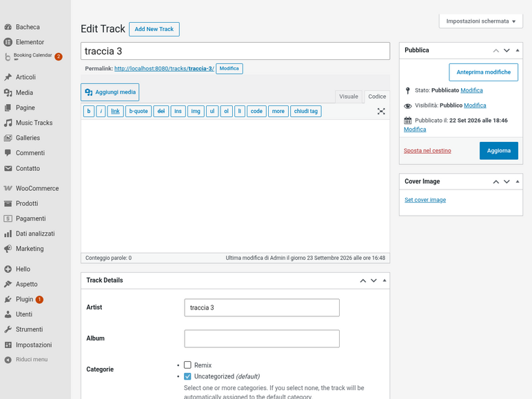The height and width of the screenshot is (399, 532).
Task: Focus the track title field
Action: point(235,51)
